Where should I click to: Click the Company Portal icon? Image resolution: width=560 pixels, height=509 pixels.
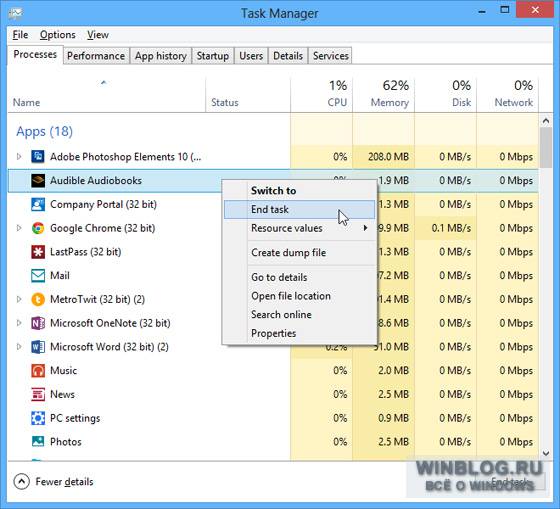point(38,204)
